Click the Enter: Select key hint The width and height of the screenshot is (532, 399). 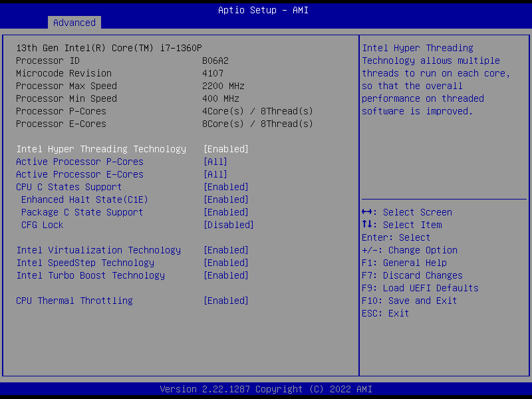point(396,237)
